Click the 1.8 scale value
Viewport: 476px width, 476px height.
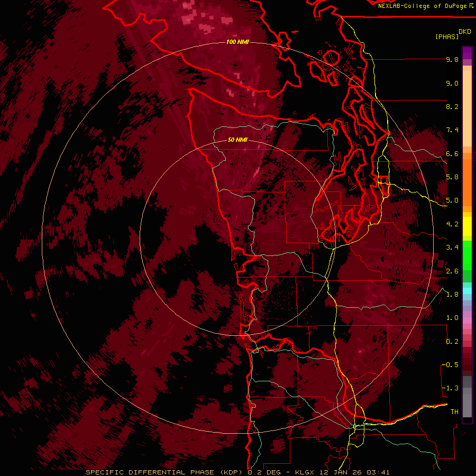(x=452, y=295)
